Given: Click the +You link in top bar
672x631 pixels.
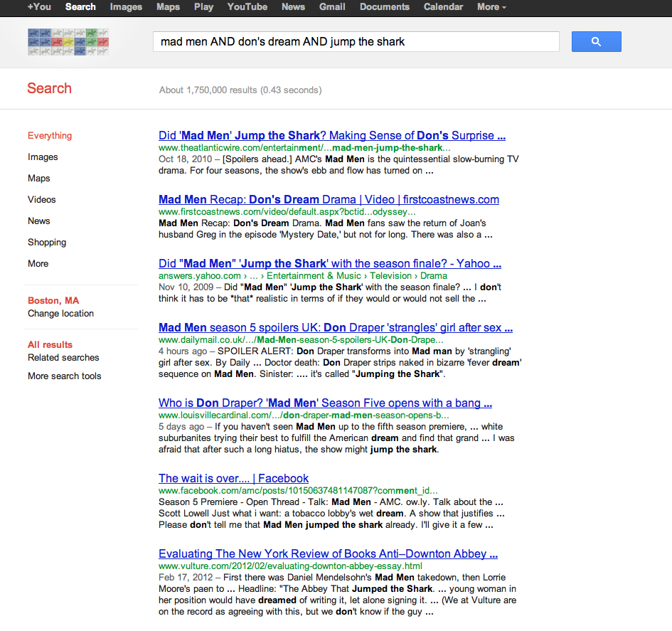Looking at the screenshot, I should (39, 7).
